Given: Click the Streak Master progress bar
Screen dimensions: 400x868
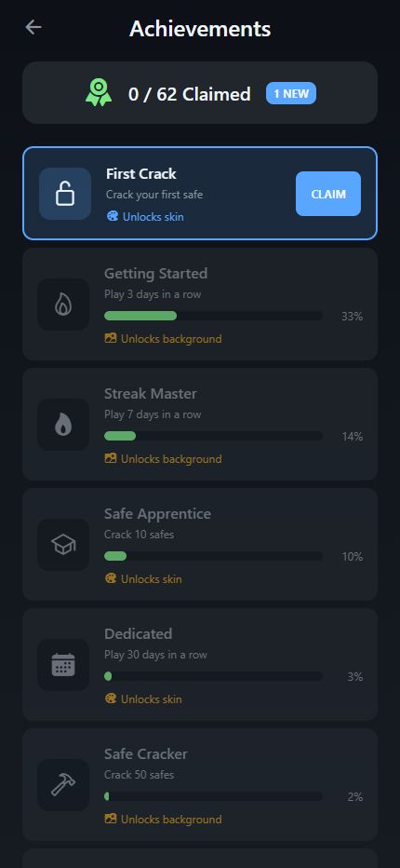Looking at the screenshot, I should 213,436.
